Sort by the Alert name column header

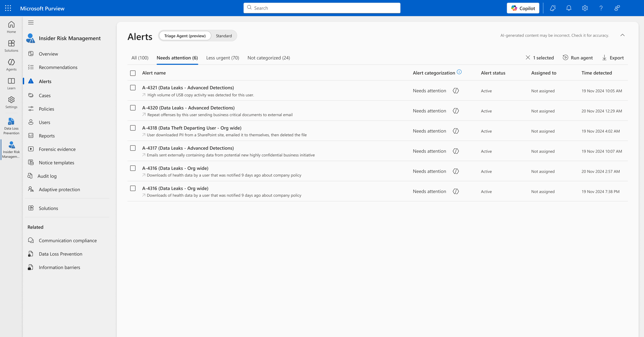click(154, 73)
